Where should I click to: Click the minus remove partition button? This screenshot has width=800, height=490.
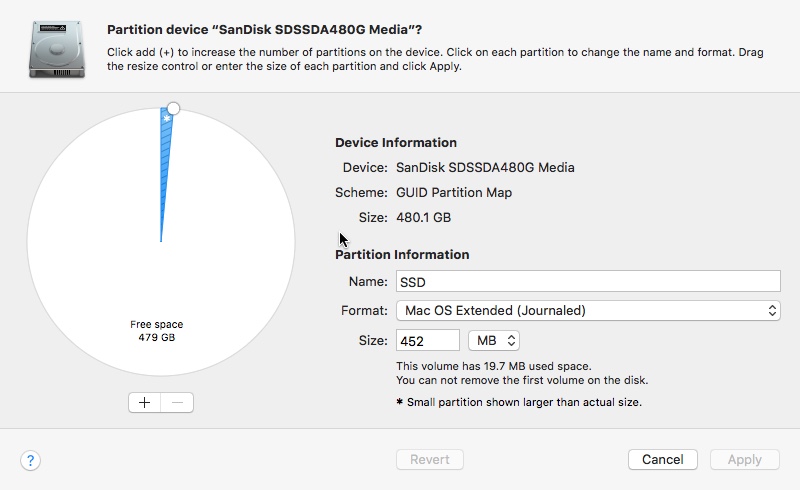[x=177, y=403]
